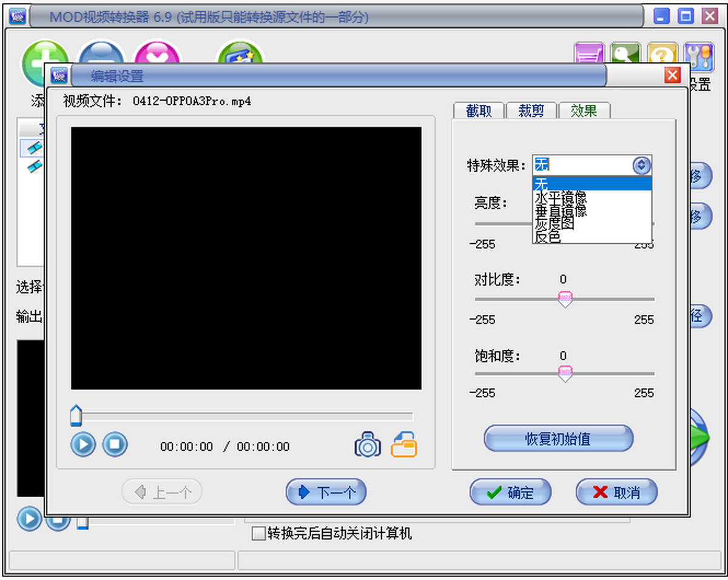Pick 反色 from the effects list
Screen dimensions: 728x580
(x=592, y=237)
